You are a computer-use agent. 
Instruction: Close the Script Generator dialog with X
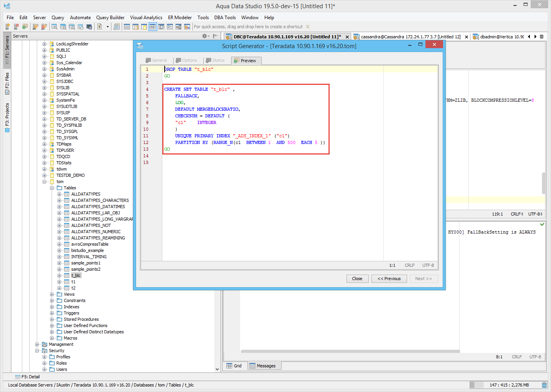coord(434,45)
